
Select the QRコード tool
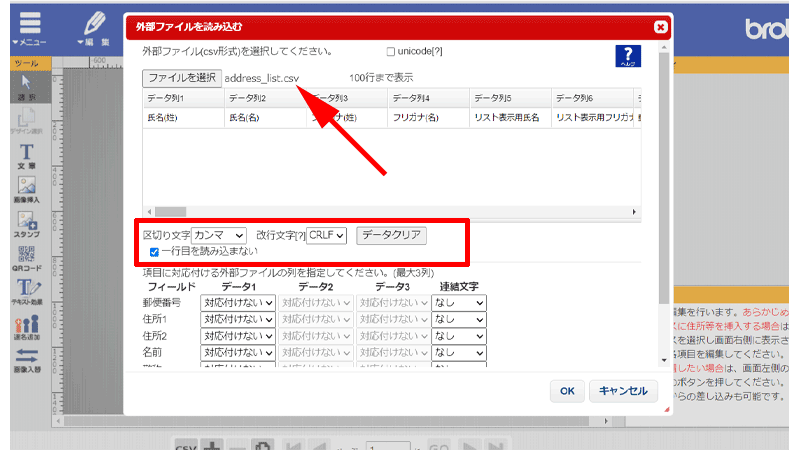pos(27,258)
